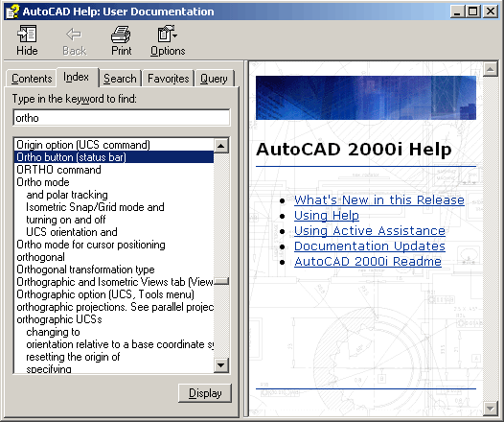Close the AutoCAD Help window
The width and height of the screenshot is (504, 422).
(491, 12)
